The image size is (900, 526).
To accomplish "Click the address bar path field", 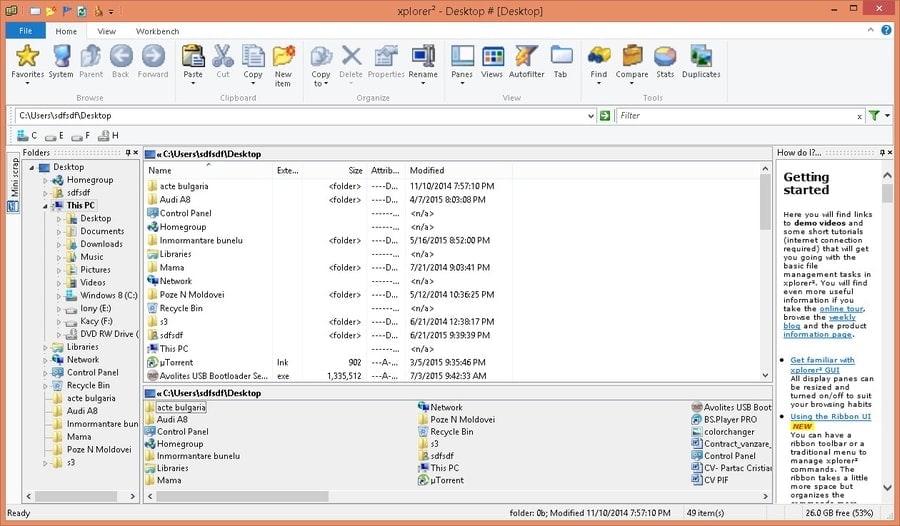I will coord(300,115).
